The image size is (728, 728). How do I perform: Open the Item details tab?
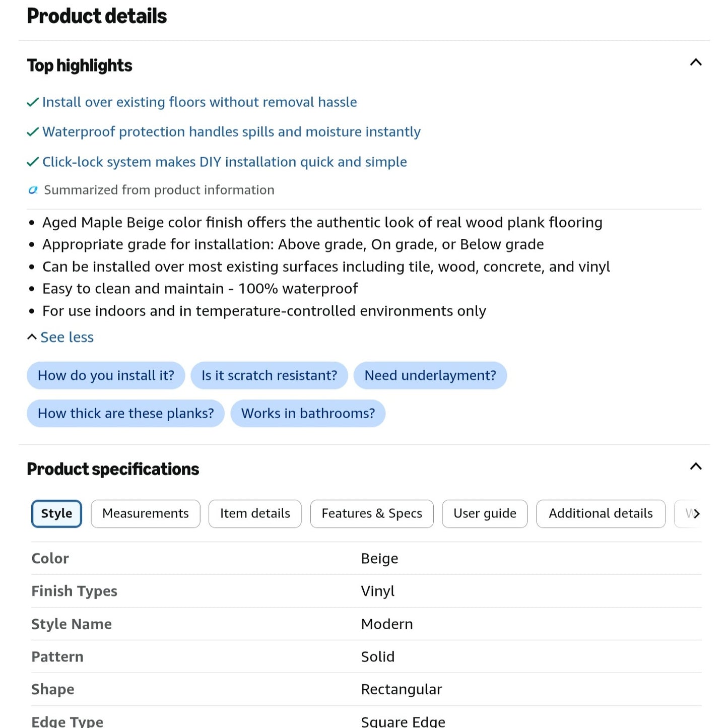click(x=255, y=513)
